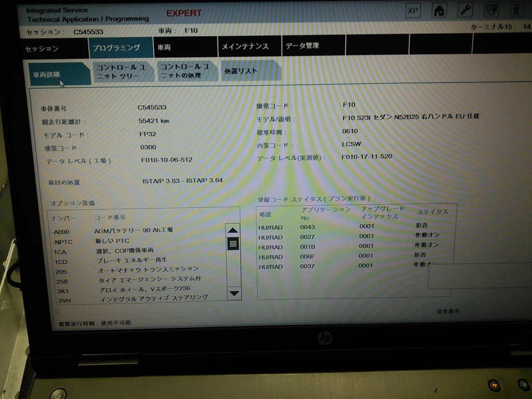
Task: Click the XP icon in the header
Action: [413, 10]
